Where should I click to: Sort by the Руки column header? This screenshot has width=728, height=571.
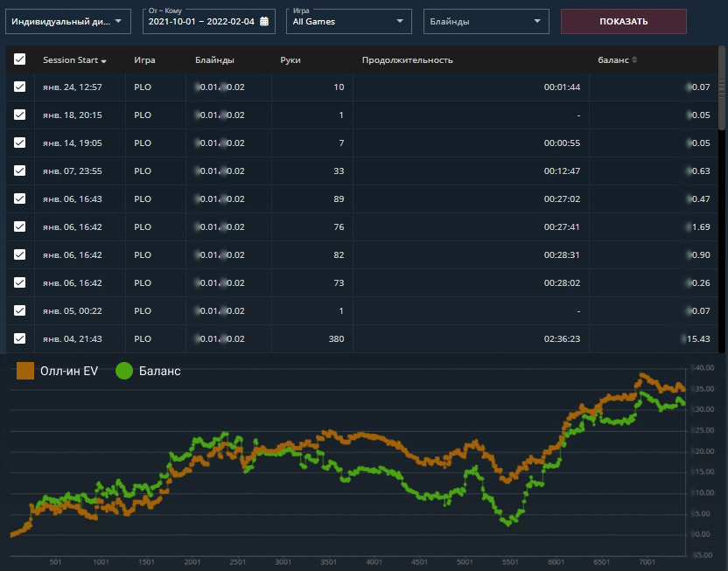pyautogui.click(x=290, y=60)
